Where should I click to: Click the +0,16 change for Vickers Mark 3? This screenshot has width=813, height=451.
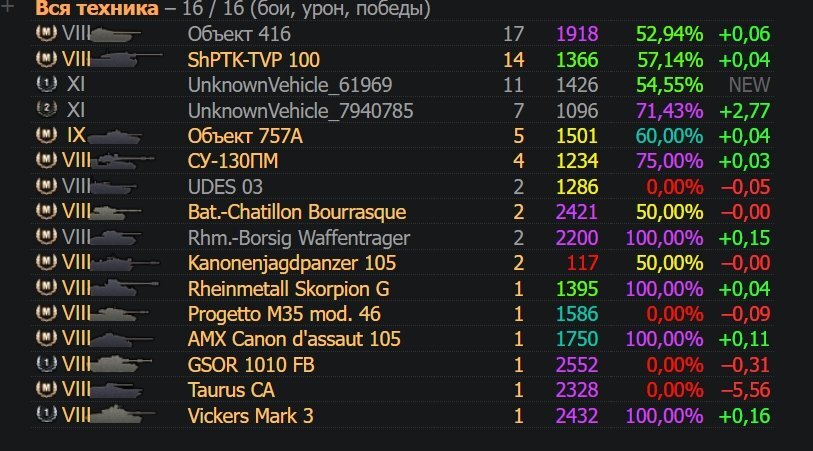click(745, 416)
